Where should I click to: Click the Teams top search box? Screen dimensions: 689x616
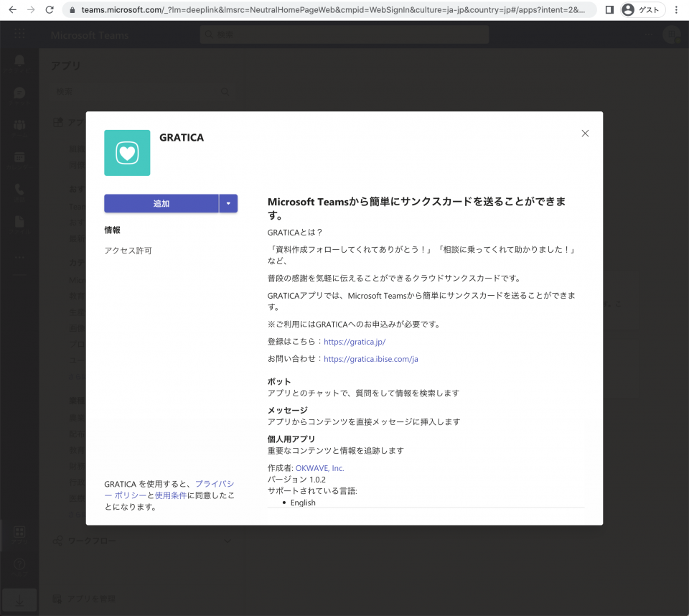[x=344, y=34]
